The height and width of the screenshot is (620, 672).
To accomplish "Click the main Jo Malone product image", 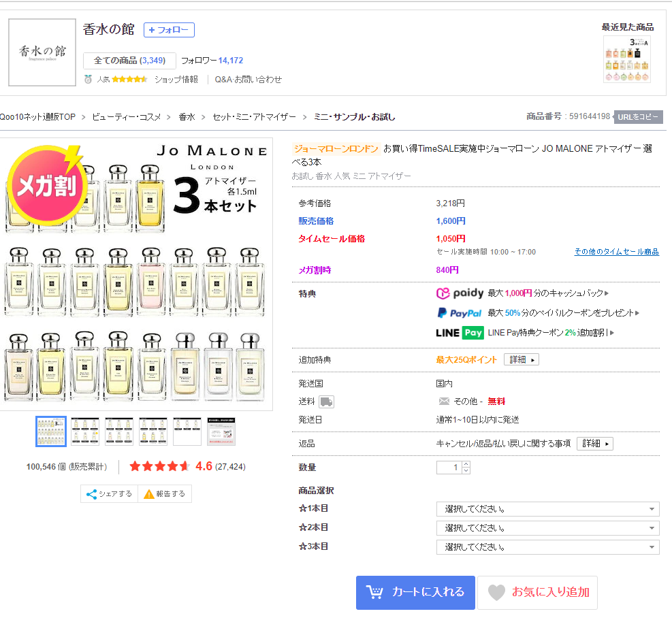I will 136,274.
